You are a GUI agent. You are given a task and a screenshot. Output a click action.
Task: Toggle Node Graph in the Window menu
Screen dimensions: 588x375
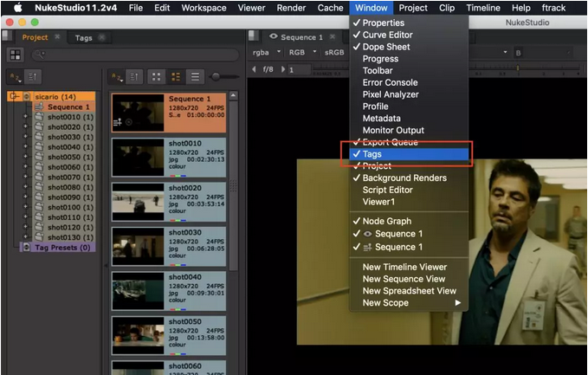click(x=409, y=221)
